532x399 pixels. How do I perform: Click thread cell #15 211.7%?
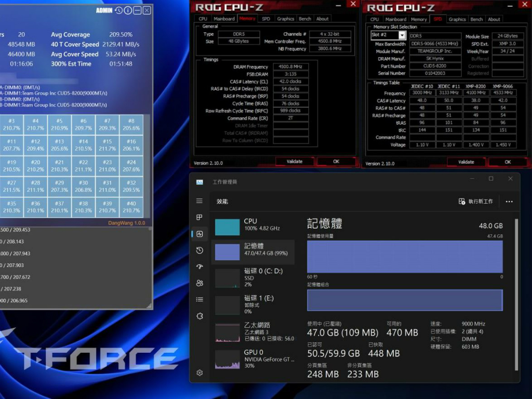coord(107,145)
